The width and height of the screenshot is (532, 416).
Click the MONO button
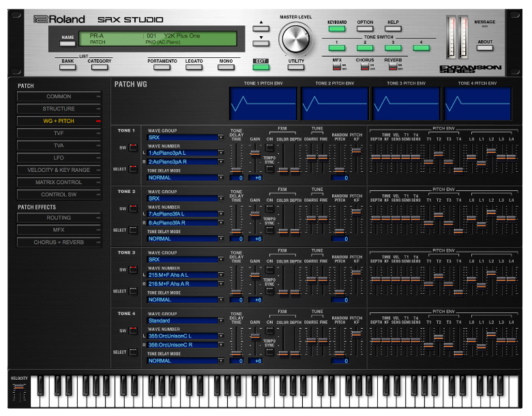(226, 68)
